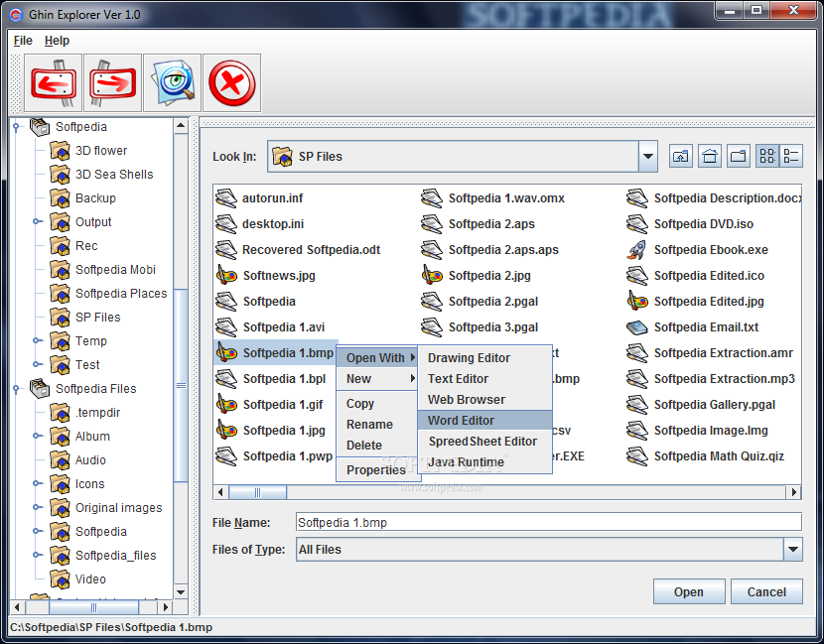This screenshot has width=824, height=644.
Task: Click Softpedia 1.jpg palette icon
Action: click(x=226, y=431)
